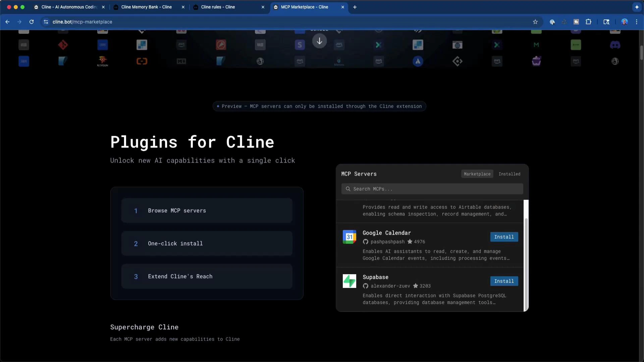This screenshot has height=362, width=644.
Task: Click the scroll-down arrow circle button
Action: [x=319, y=41]
